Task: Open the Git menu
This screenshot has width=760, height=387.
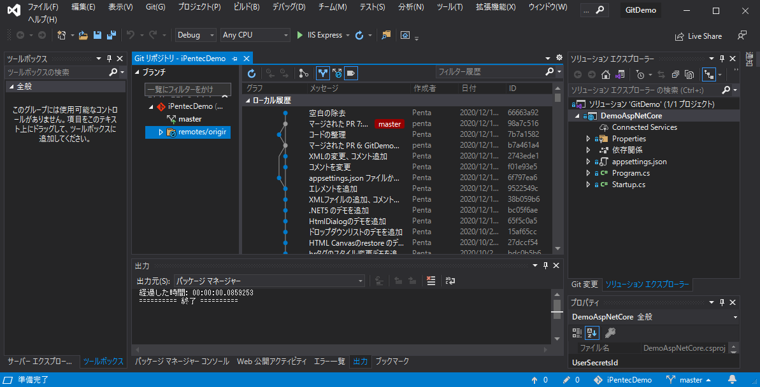Action: (x=155, y=7)
